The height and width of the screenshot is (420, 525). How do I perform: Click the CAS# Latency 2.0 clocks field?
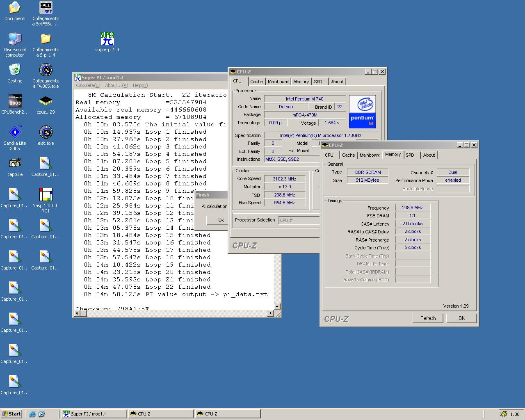click(413, 224)
